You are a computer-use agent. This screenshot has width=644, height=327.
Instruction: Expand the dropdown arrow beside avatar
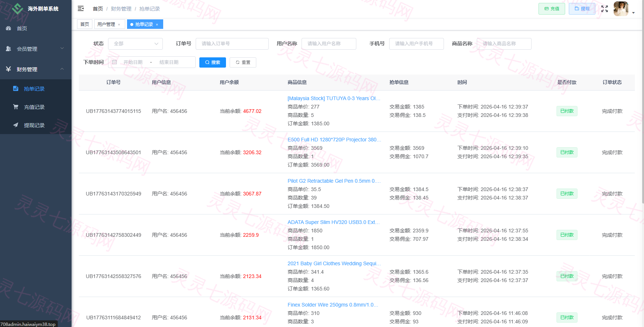(633, 13)
